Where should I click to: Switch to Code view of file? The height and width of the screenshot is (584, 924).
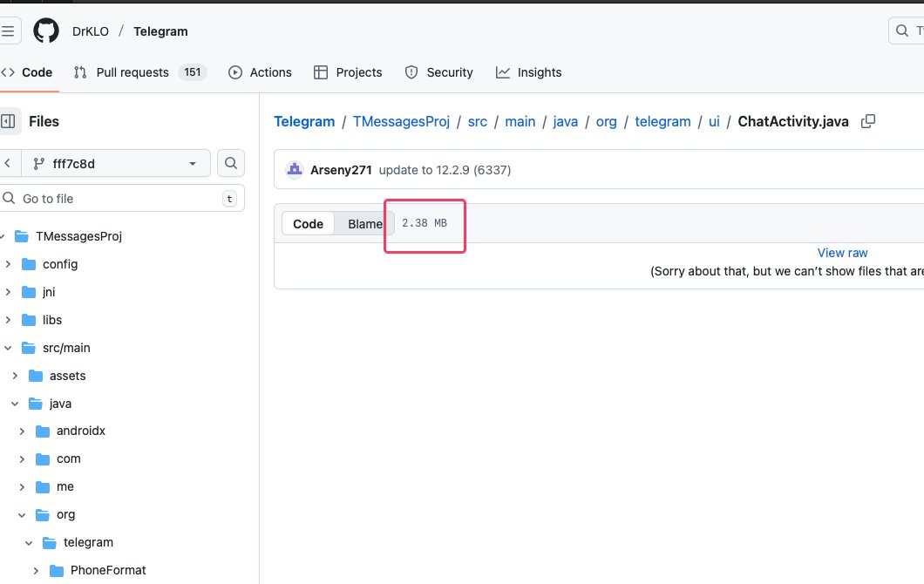point(309,224)
